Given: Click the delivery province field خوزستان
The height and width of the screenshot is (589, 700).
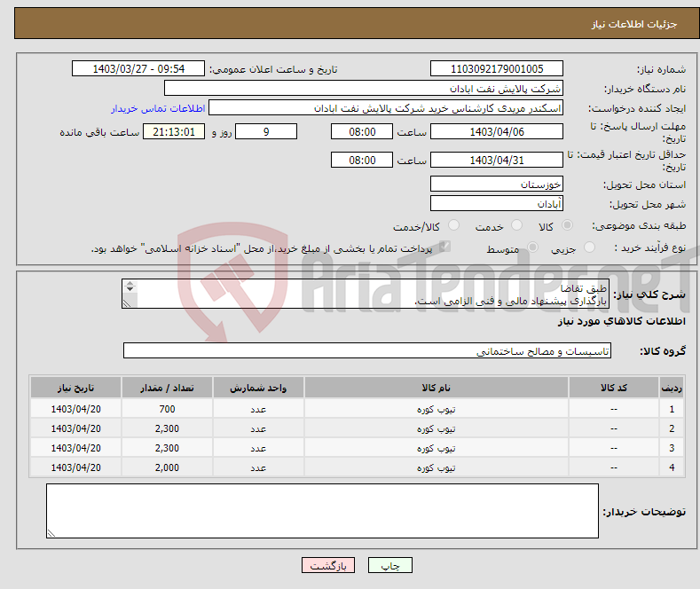Looking at the screenshot, I should (497, 184).
